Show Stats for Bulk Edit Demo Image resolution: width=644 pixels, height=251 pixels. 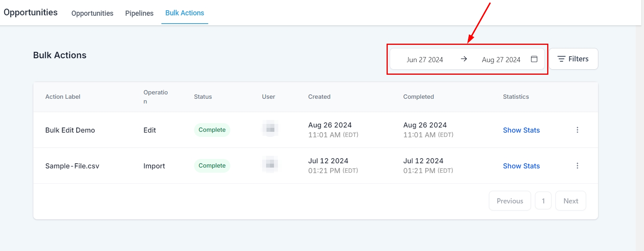(521, 130)
